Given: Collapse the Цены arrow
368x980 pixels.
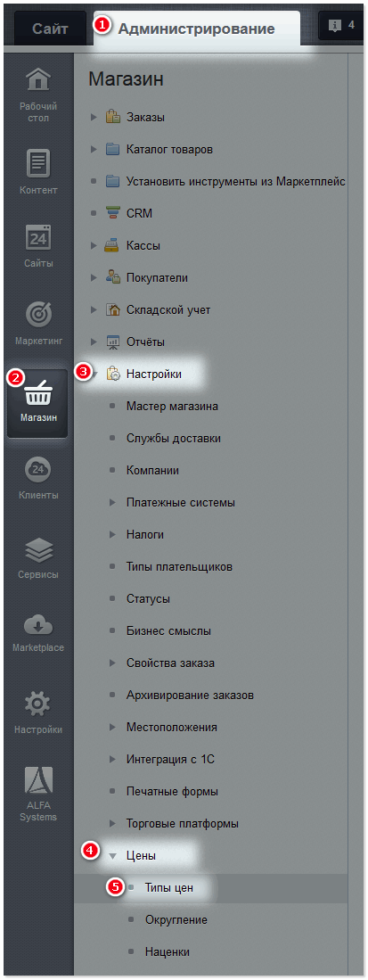Looking at the screenshot, I should (x=112, y=856).
